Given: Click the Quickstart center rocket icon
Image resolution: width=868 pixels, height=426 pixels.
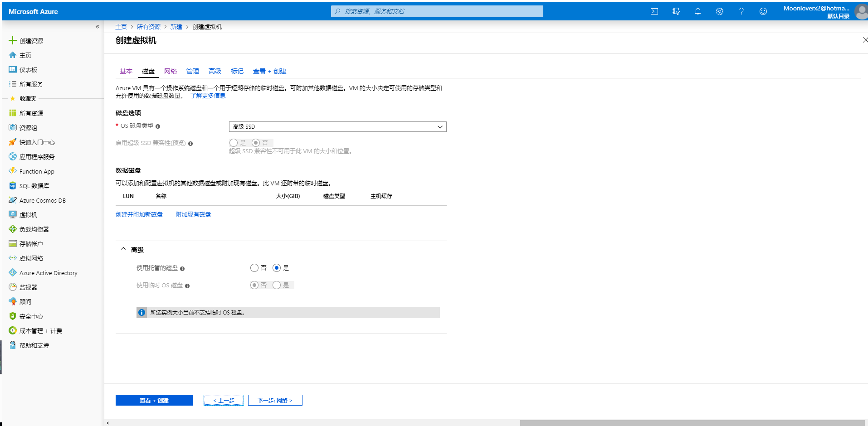Looking at the screenshot, I should (13, 142).
